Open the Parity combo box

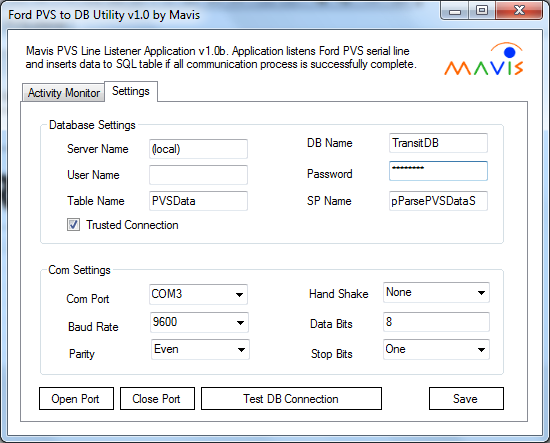coord(200,349)
